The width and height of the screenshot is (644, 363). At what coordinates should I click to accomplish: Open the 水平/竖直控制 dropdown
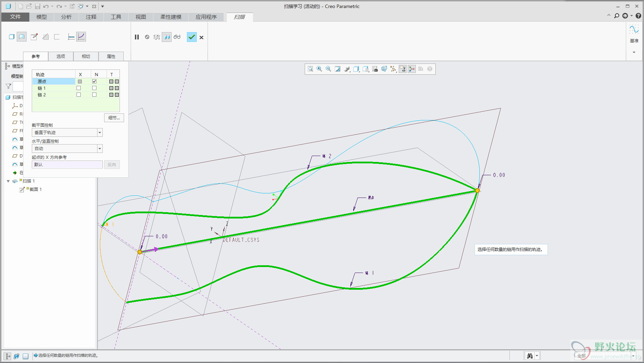(x=100, y=149)
